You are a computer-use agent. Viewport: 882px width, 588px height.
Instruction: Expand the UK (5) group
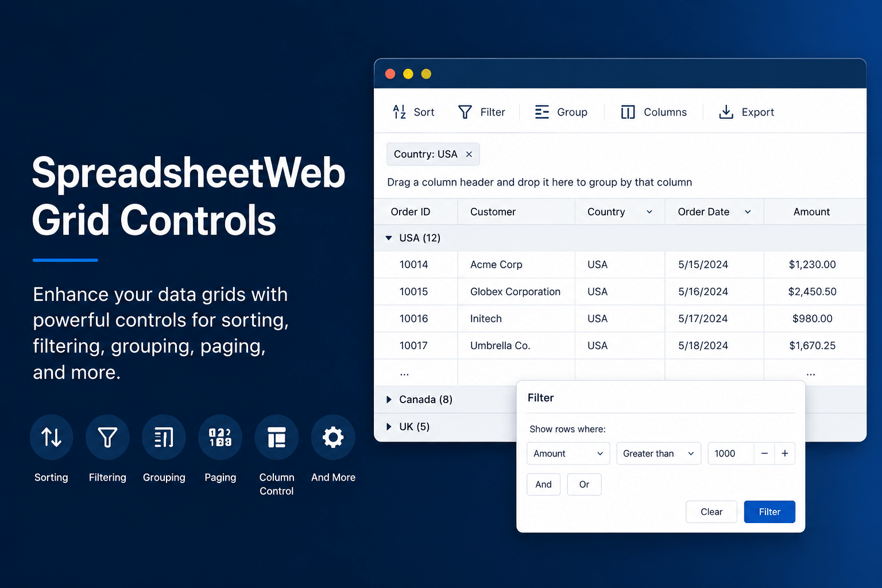[x=389, y=426]
